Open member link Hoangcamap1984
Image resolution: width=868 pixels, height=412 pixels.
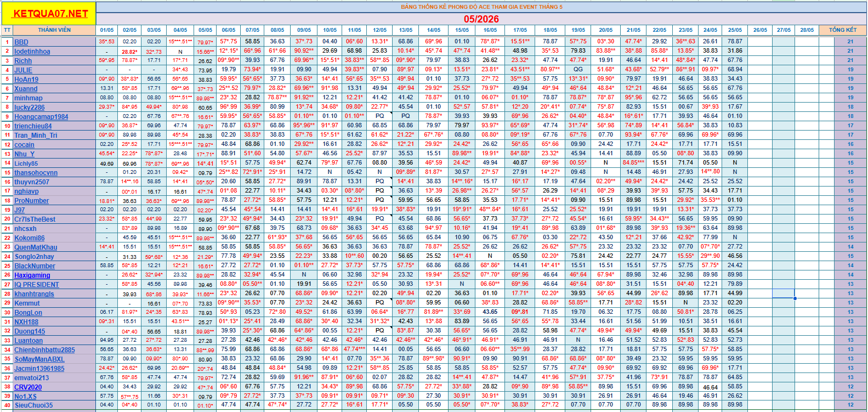[41, 117]
